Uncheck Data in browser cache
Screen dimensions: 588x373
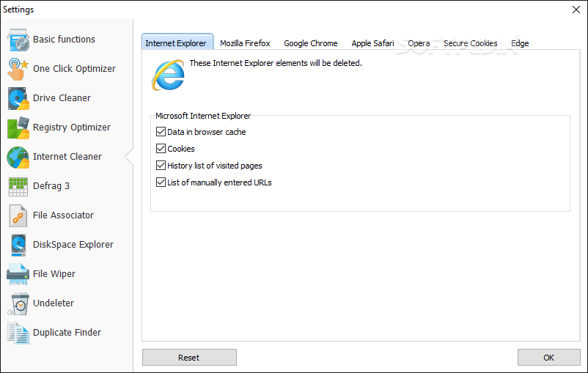click(x=161, y=132)
